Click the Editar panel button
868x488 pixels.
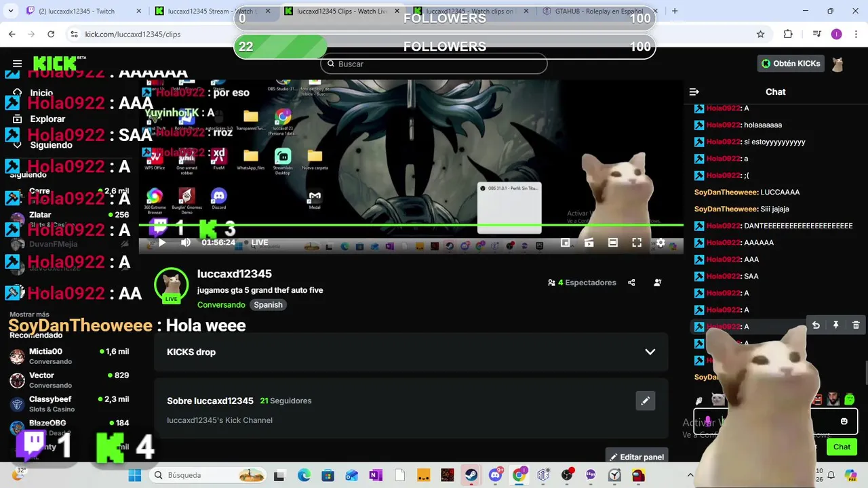(x=636, y=457)
